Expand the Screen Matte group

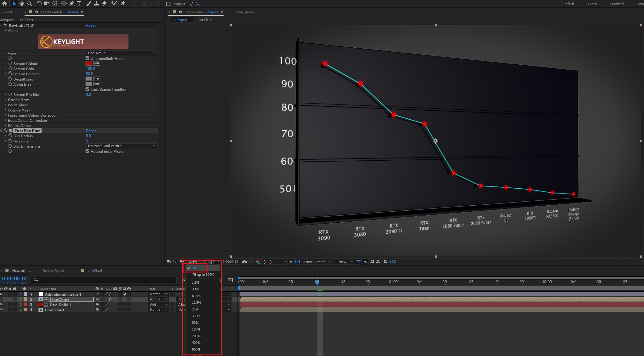(5, 100)
